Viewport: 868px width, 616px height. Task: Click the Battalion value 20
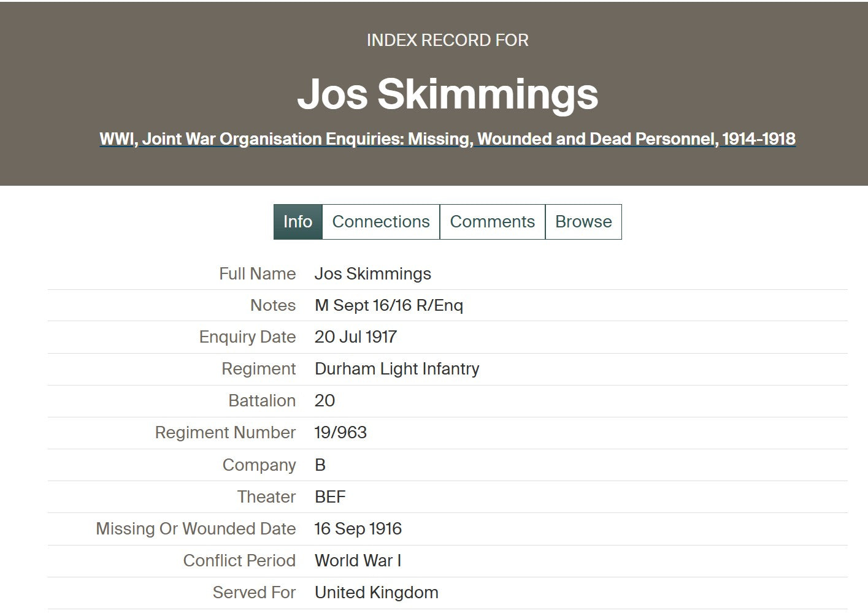point(325,401)
